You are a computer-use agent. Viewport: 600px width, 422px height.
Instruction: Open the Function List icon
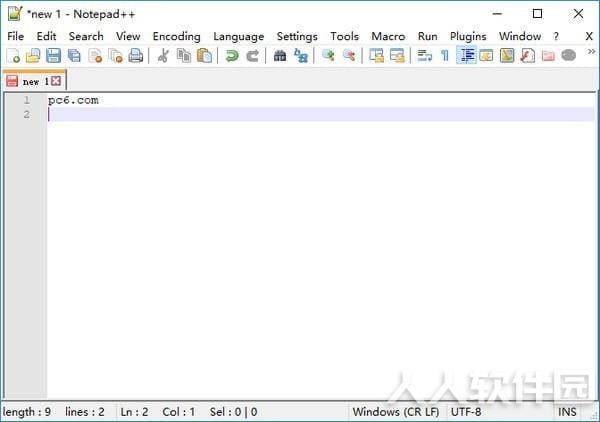click(527, 56)
